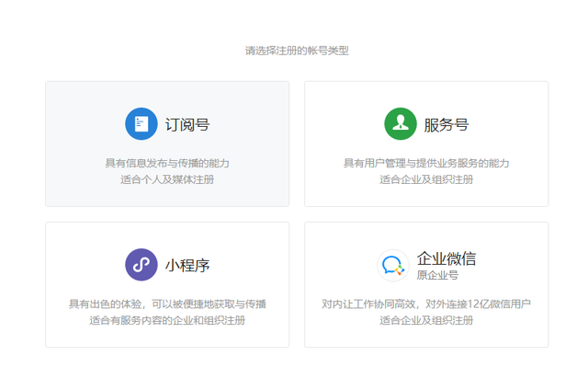
Task: Click the purple 小程序 logo icon
Action: click(141, 265)
